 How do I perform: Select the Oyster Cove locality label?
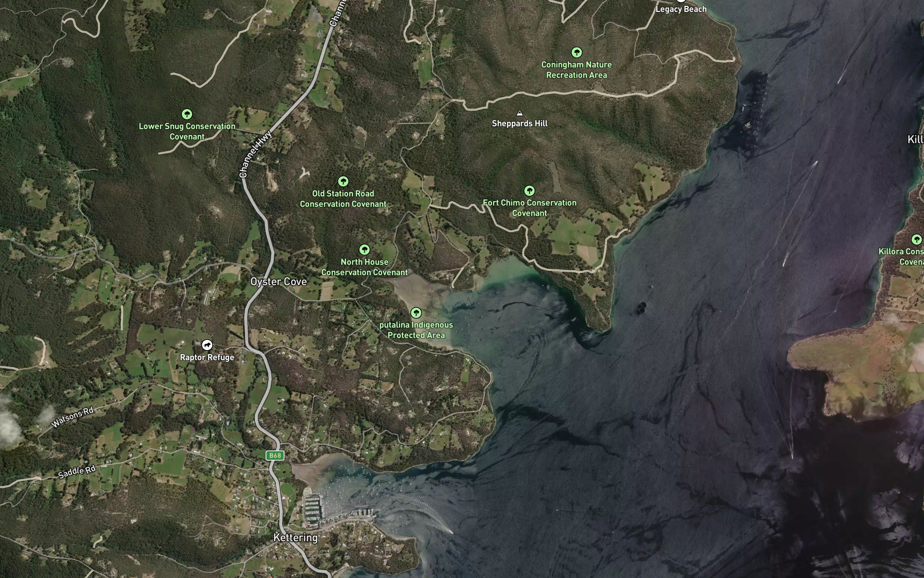[279, 282]
